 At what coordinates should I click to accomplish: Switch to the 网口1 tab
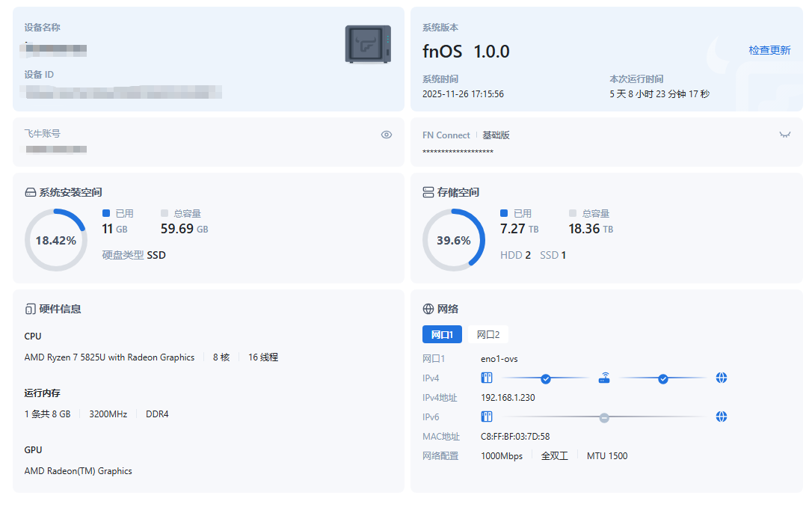point(442,334)
